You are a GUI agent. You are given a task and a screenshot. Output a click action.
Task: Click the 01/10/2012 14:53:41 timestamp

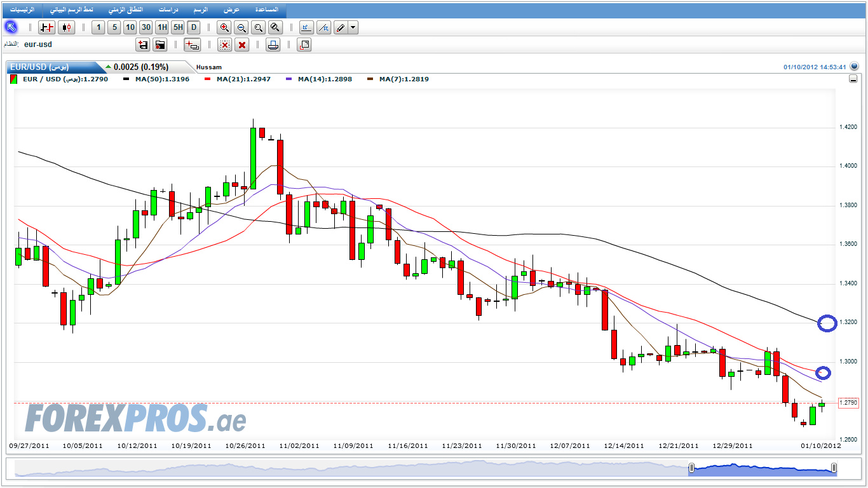point(815,67)
